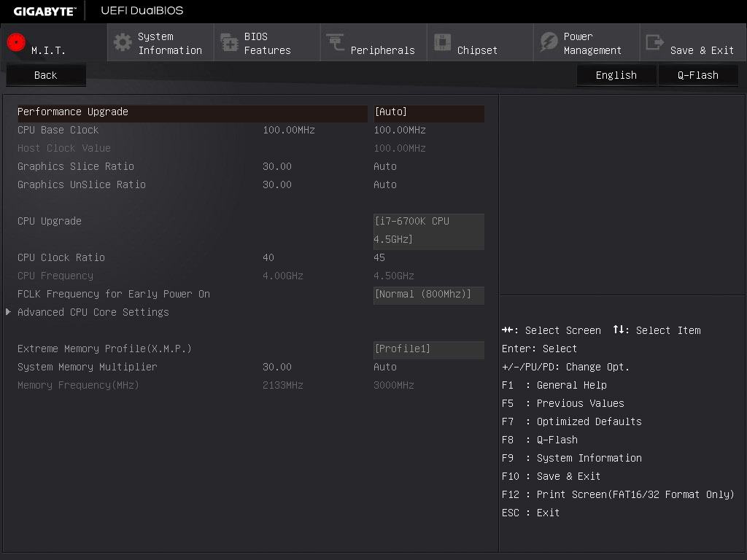The width and height of the screenshot is (747, 560).
Task: Edit Graphics UnSlice Ratio Auto value
Action: [385, 184]
